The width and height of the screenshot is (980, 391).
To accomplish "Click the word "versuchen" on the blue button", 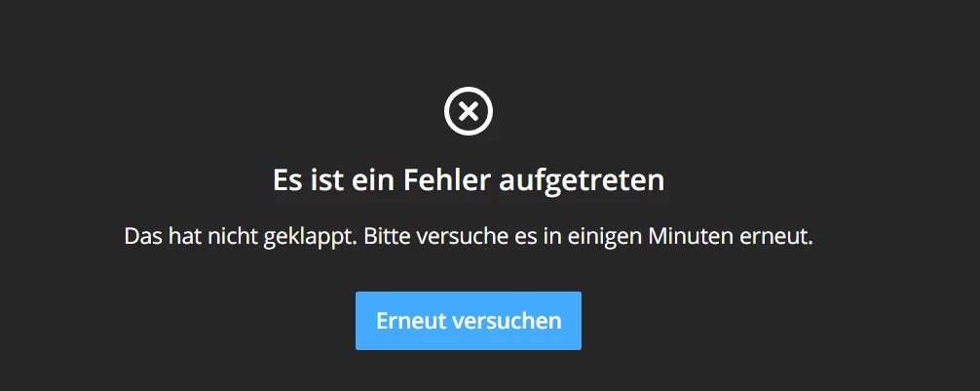I will [507, 321].
